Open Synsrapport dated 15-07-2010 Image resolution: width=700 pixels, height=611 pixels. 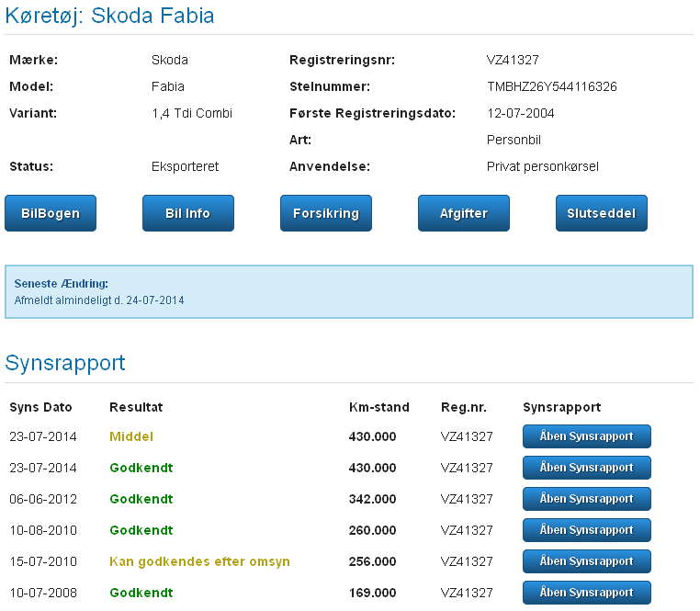tap(586, 561)
